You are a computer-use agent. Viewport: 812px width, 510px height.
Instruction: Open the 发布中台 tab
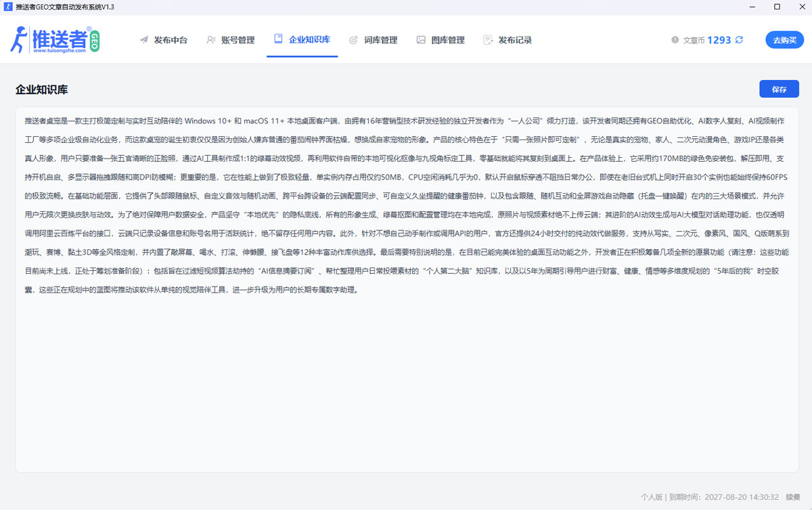pos(163,40)
